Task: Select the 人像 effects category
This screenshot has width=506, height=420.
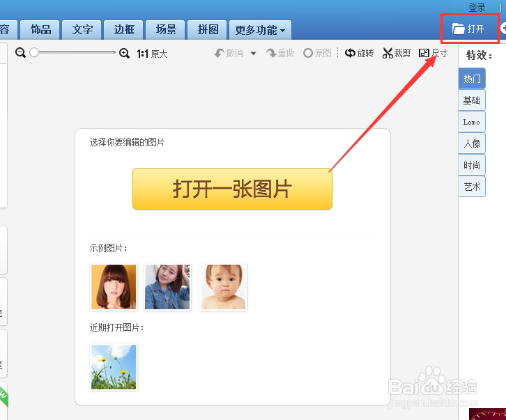Action: tap(472, 143)
